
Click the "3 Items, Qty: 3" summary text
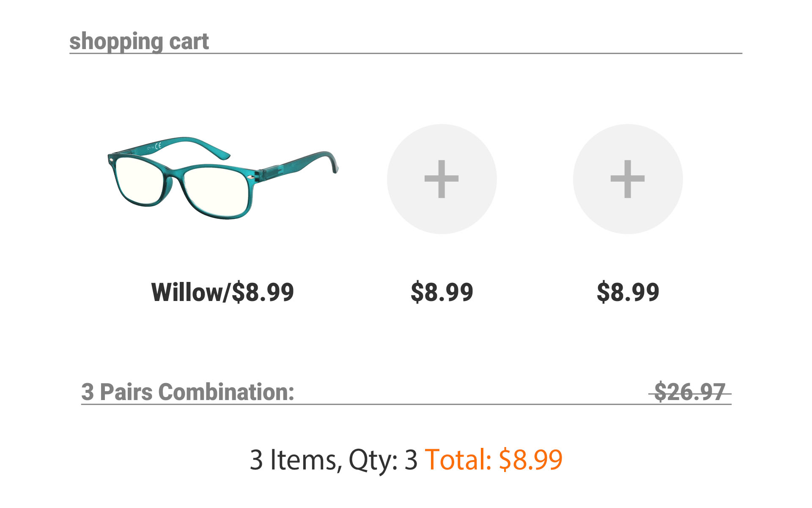click(x=333, y=459)
